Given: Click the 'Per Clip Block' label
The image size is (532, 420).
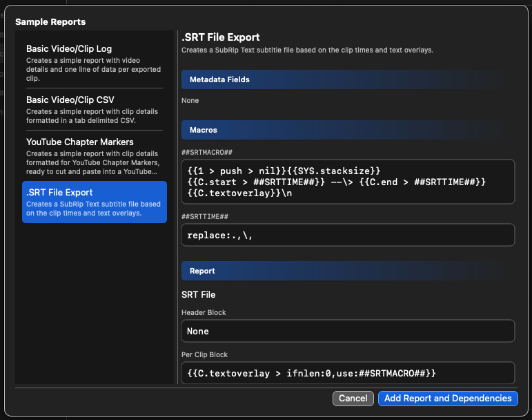Looking at the screenshot, I should click(x=205, y=354).
